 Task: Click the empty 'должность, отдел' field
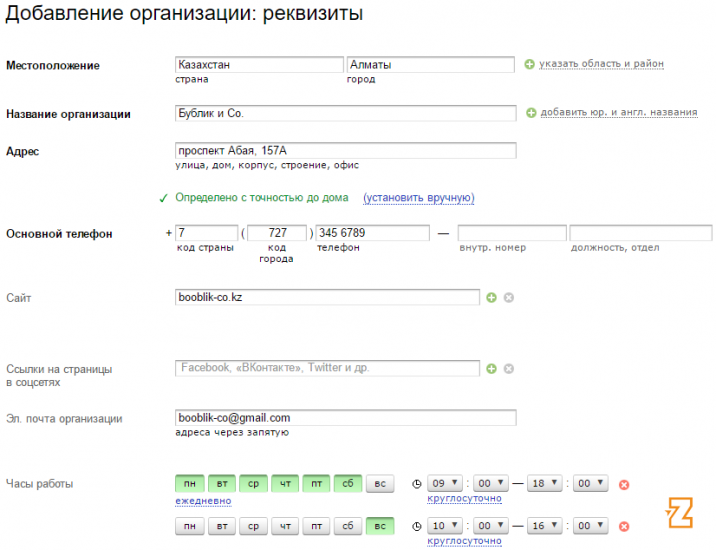[641, 233]
